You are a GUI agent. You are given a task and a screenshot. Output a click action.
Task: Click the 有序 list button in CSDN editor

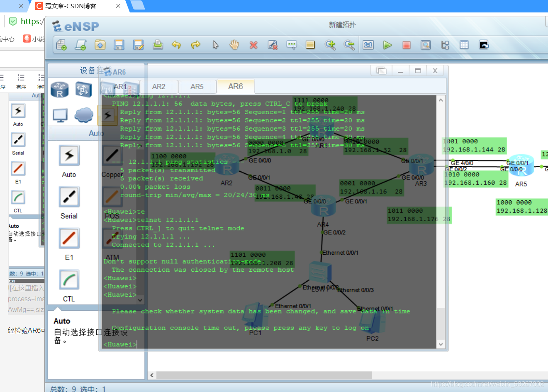[21, 81]
